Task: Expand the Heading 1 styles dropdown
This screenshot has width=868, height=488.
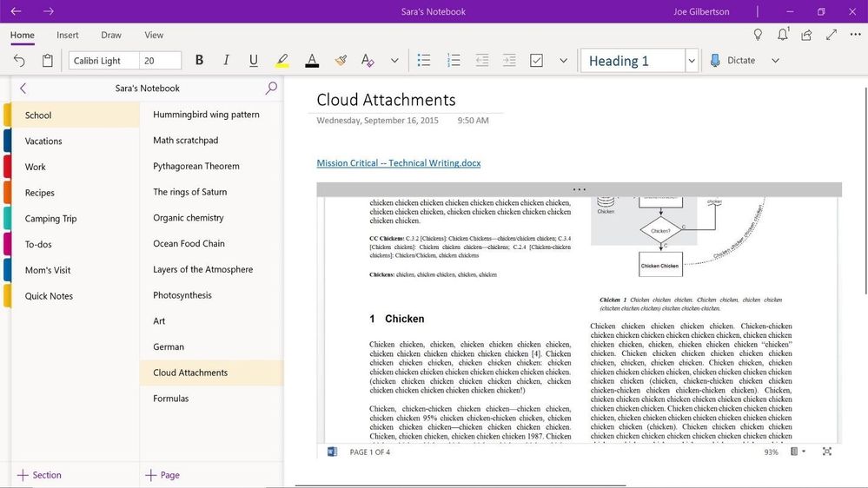Action: (x=692, y=61)
